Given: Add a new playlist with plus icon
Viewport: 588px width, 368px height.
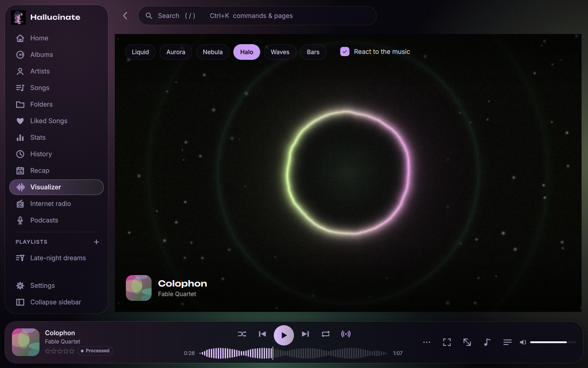Looking at the screenshot, I should pos(96,242).
